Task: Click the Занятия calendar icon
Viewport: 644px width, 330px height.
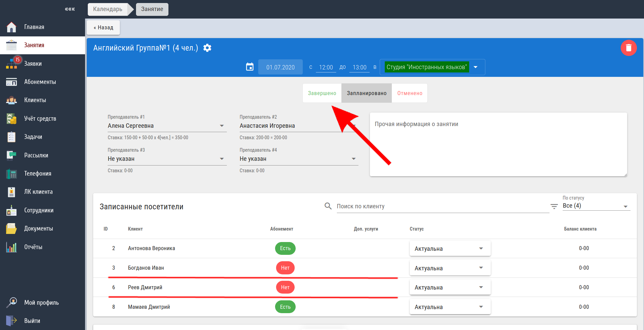Action: pyautogui.click(x=11, y=45)
